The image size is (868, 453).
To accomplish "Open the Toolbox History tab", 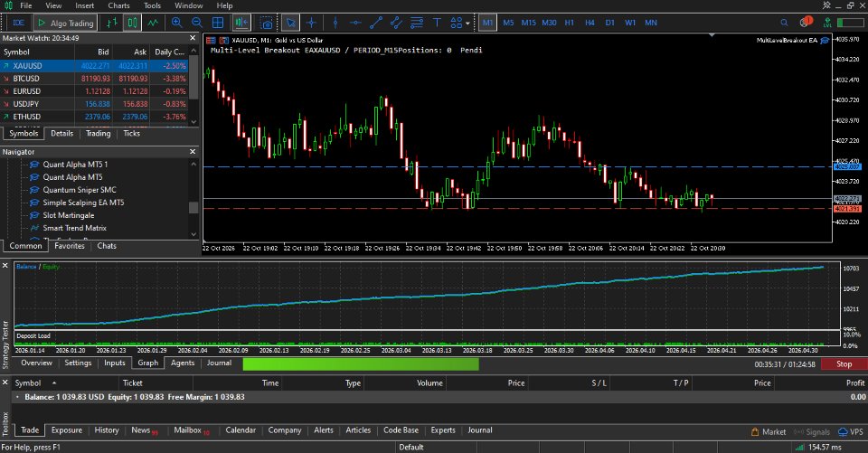I will pos(107,430).
